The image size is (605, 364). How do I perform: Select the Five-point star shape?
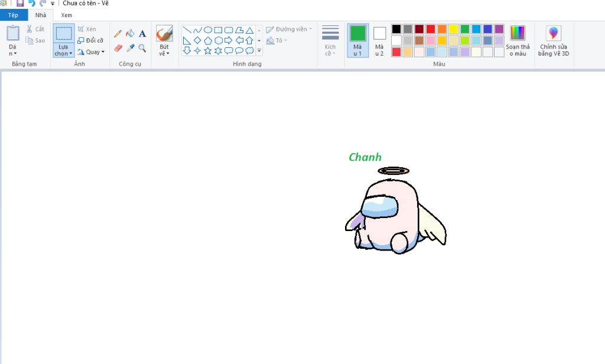[x=208, y=51]
